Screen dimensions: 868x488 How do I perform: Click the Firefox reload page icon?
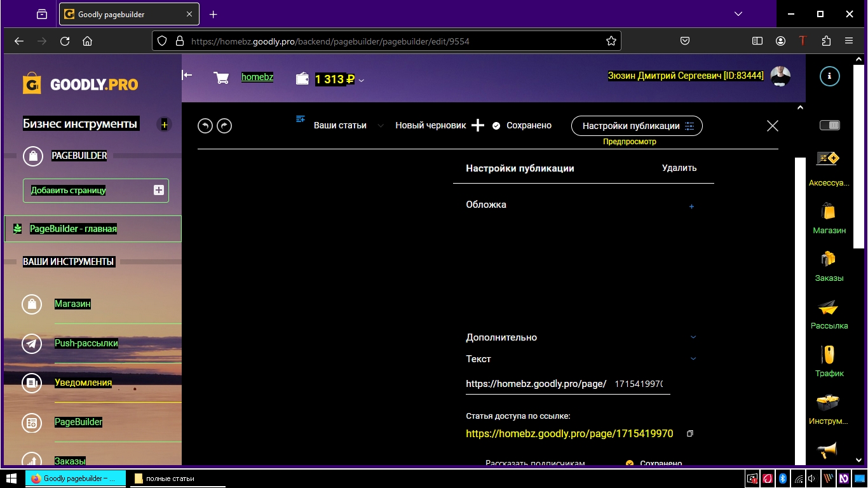click(64, 41)
